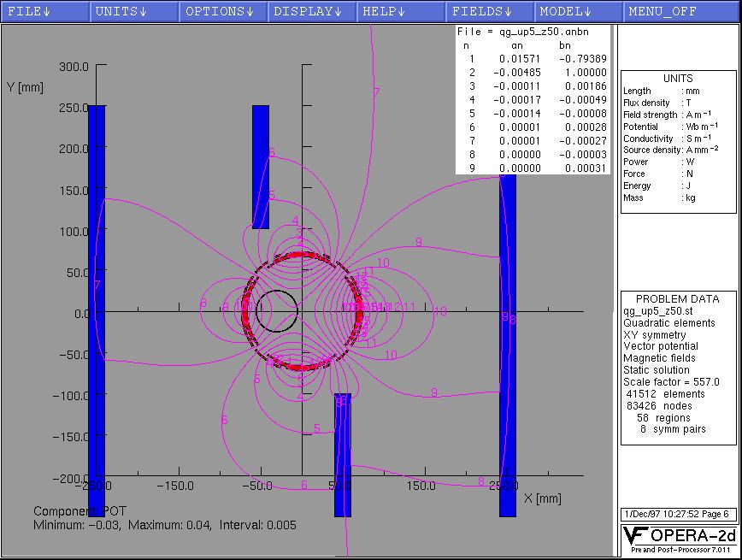Open the FILE menu
Viewport: 742px width, 560px height.
pos(45,11)
